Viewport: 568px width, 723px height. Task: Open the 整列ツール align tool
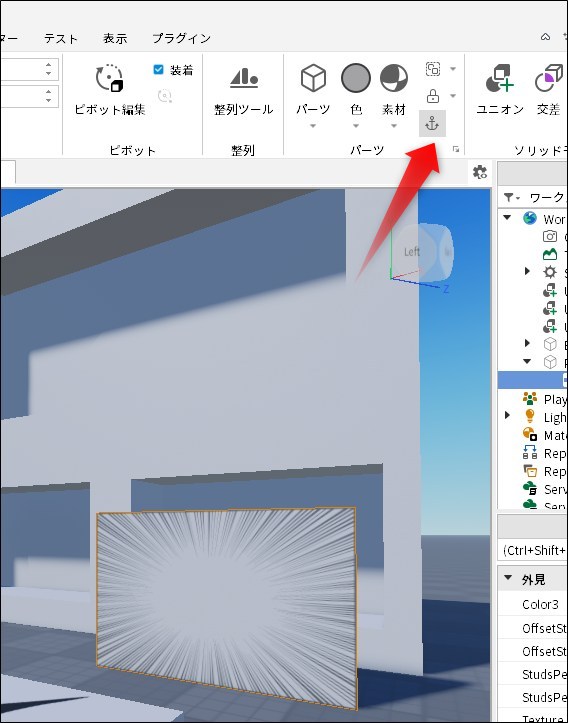244,77
